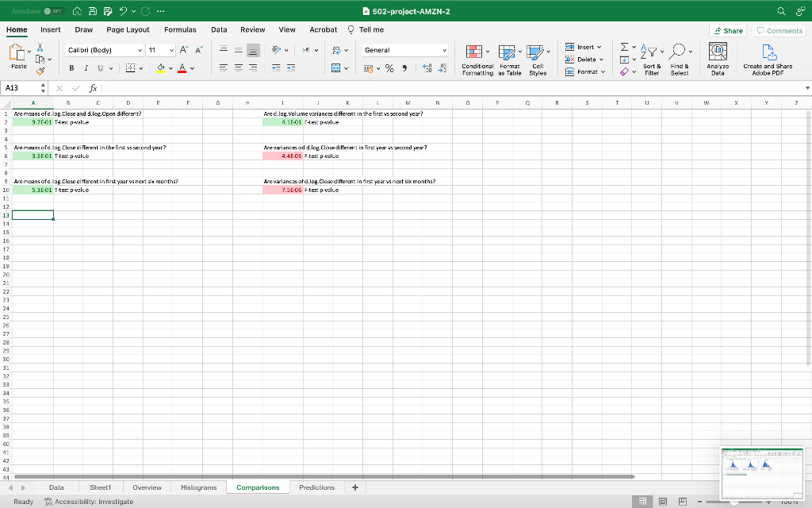812x508 pixels.
Task: Click Create and Share Adobe PDF
Action: [768, 60]
